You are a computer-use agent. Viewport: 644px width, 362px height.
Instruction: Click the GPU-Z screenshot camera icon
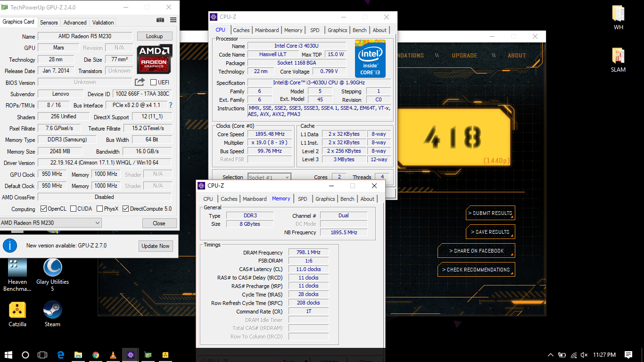[x=160, y=20]
